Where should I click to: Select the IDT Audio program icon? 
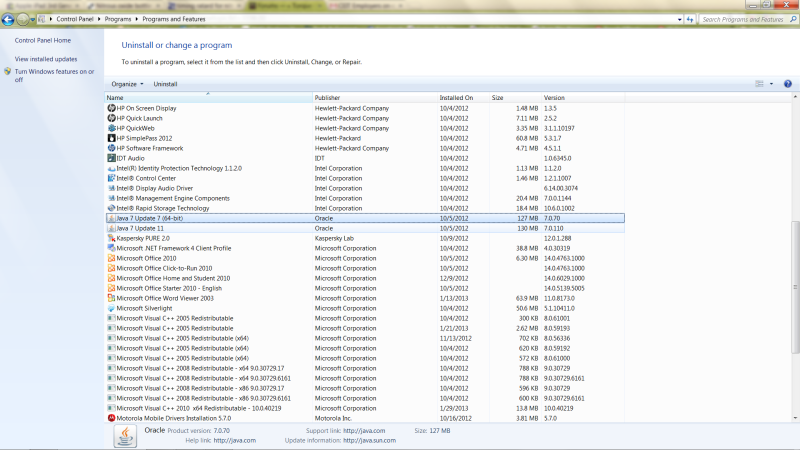tap(111, 158)
